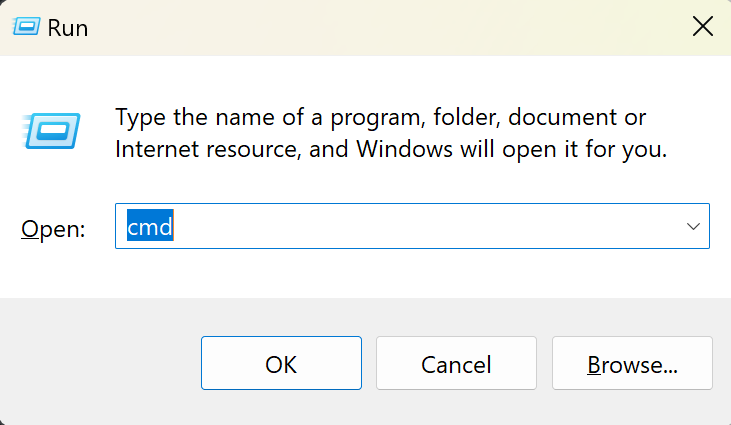Click the "Open:" label
Image resolution: width=731 pixels, height=425 pixels.
[53, 229]
